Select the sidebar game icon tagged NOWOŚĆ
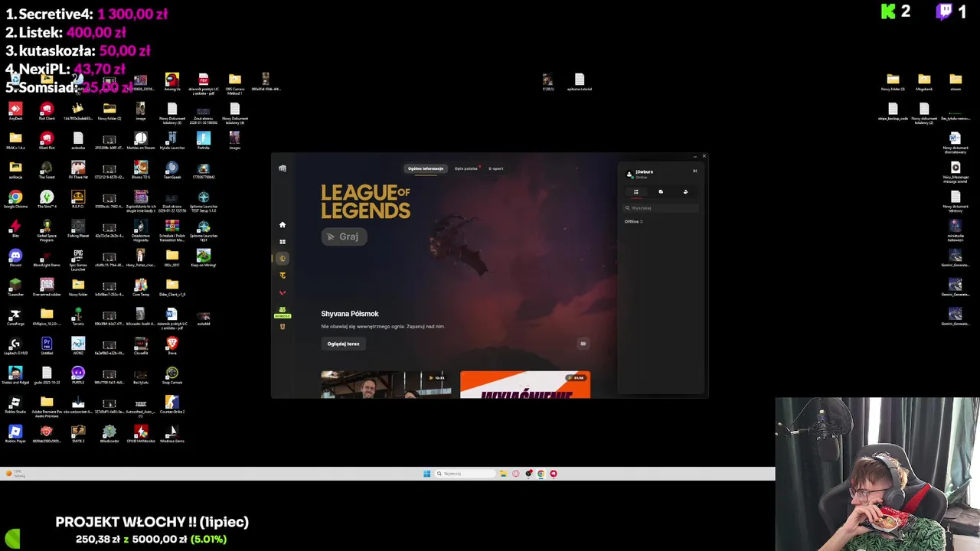The width and height of the screenshot is (980, 551). pos(282,311)
